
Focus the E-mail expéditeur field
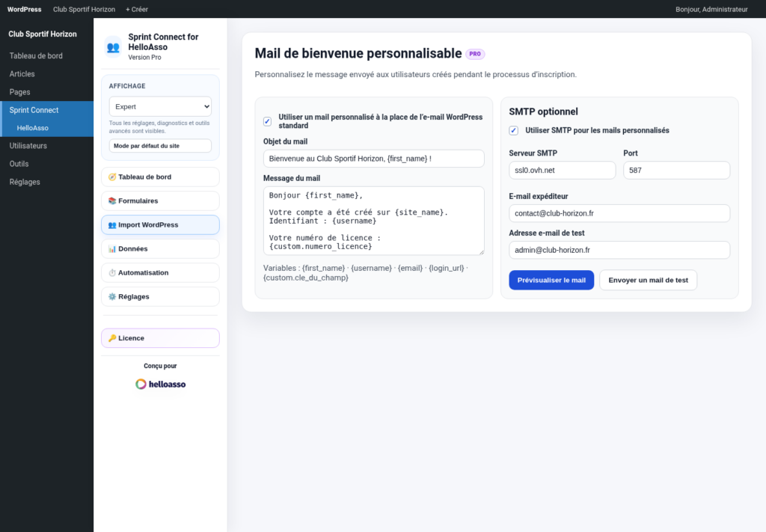[x=619, y=213]
